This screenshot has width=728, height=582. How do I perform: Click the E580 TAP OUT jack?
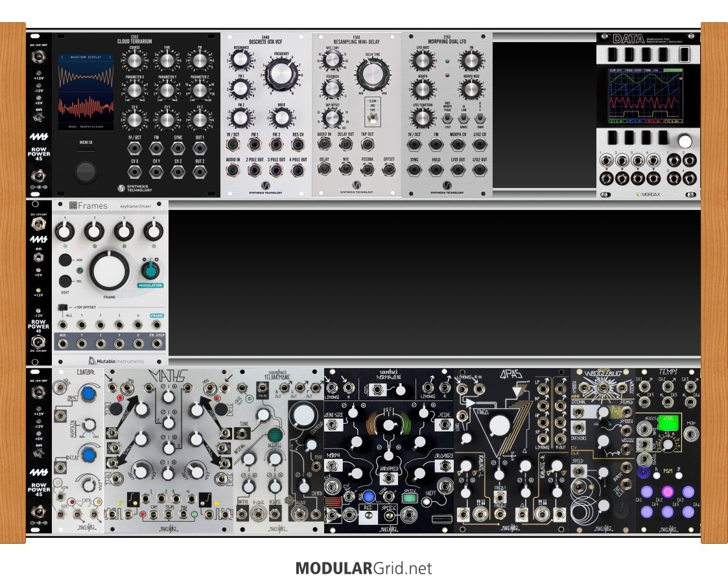tap(368, 144)
